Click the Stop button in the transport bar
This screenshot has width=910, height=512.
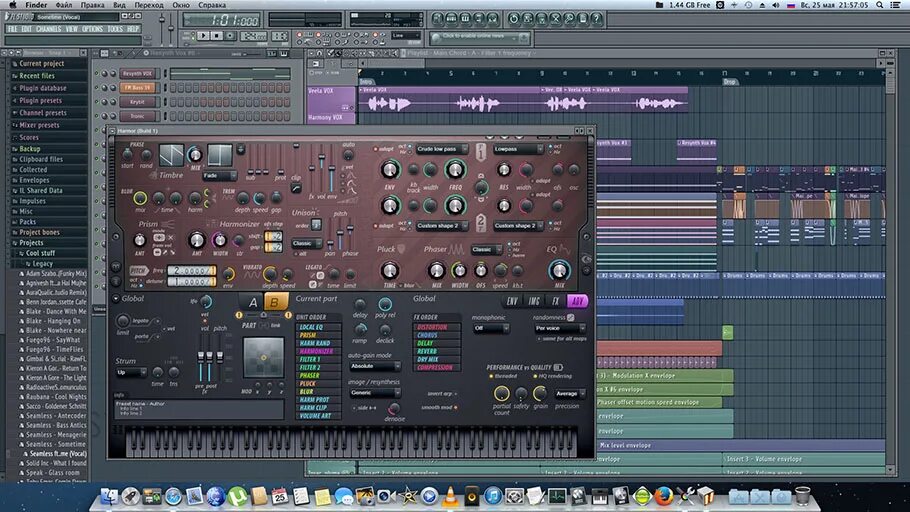coord(216,36)
